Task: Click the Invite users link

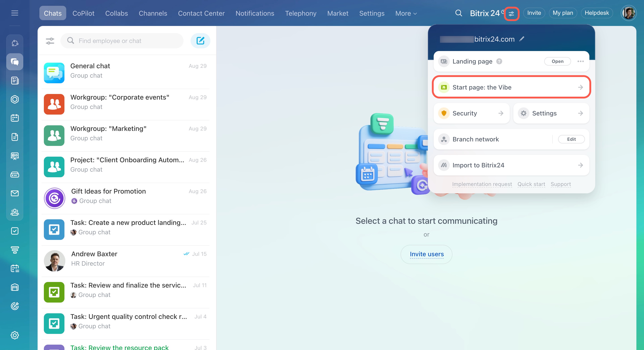Action: point(426,254)
